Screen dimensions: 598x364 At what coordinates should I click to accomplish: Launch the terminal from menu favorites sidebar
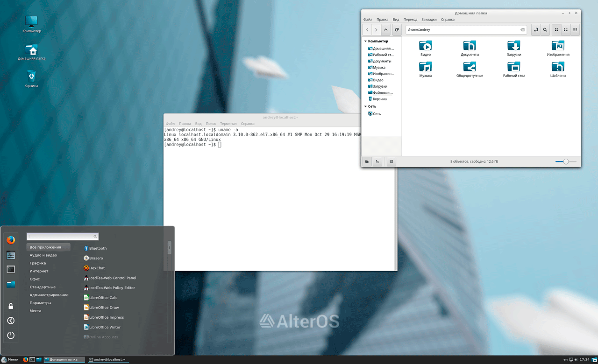click(x=11, y=269)
